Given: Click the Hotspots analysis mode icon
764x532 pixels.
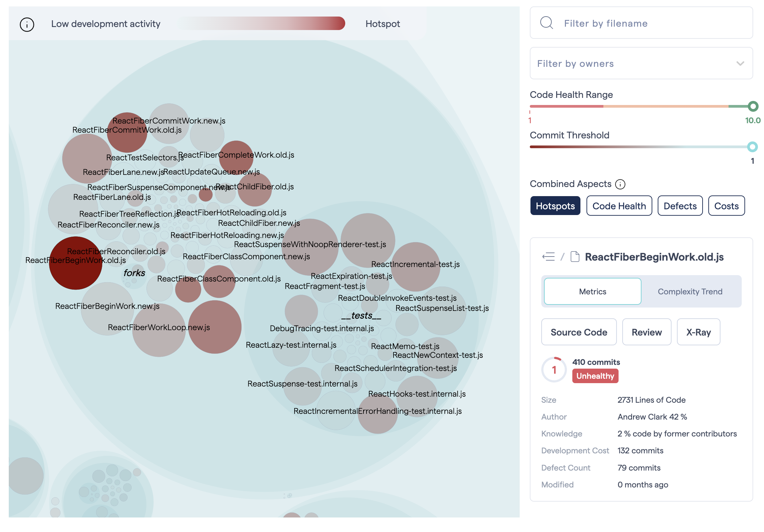Looking at the screenshot, I should (554, 206).
